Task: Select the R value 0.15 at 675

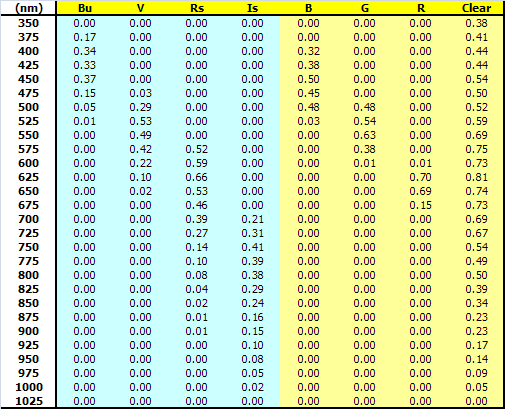Action: [x=421, y=205]
